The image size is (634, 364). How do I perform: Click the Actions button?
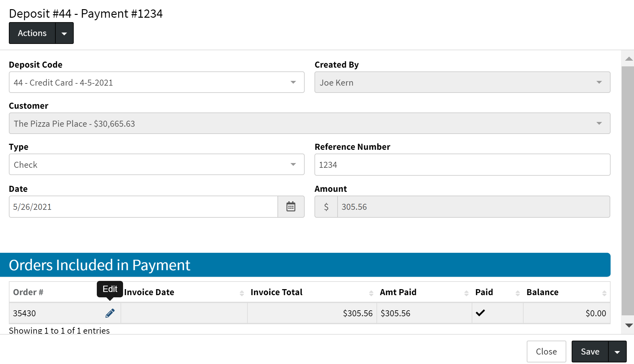point(32,33)
